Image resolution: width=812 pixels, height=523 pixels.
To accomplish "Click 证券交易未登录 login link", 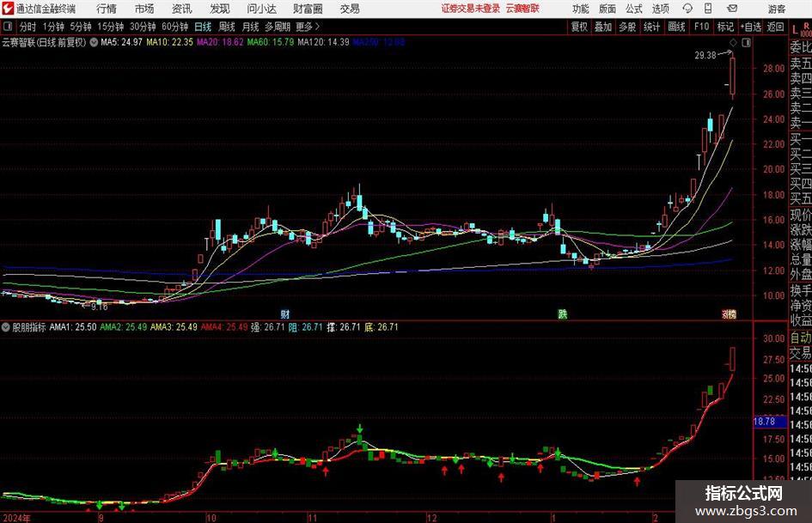I will tap(471, 9).
